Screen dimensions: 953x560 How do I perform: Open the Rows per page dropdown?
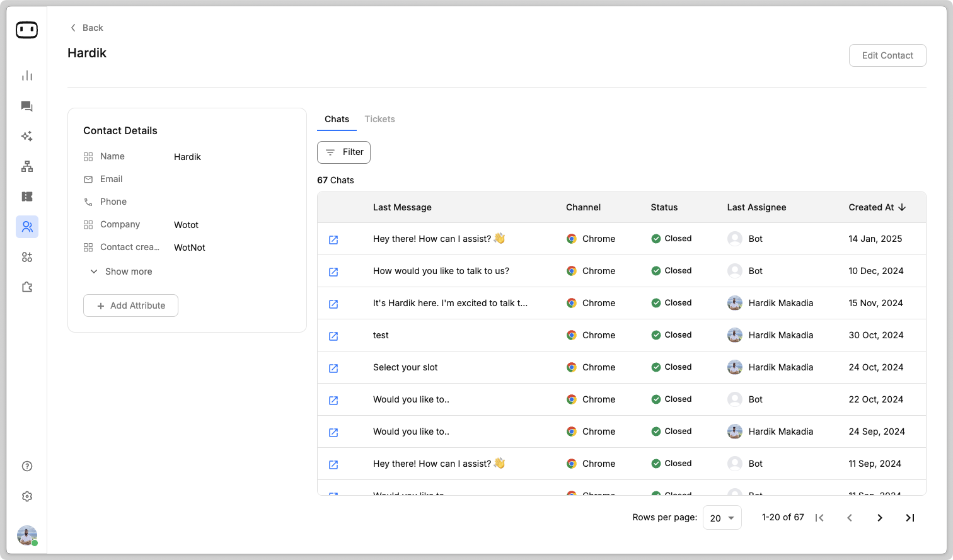click(722, 518)
